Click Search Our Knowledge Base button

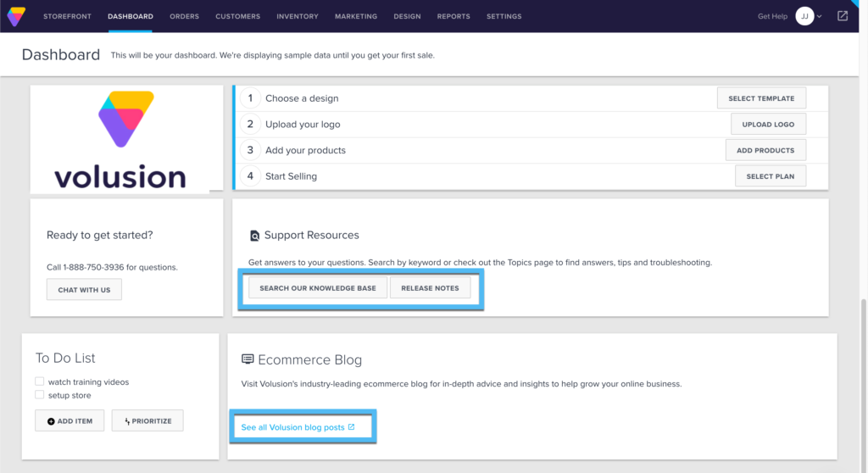tap(318, 288)
